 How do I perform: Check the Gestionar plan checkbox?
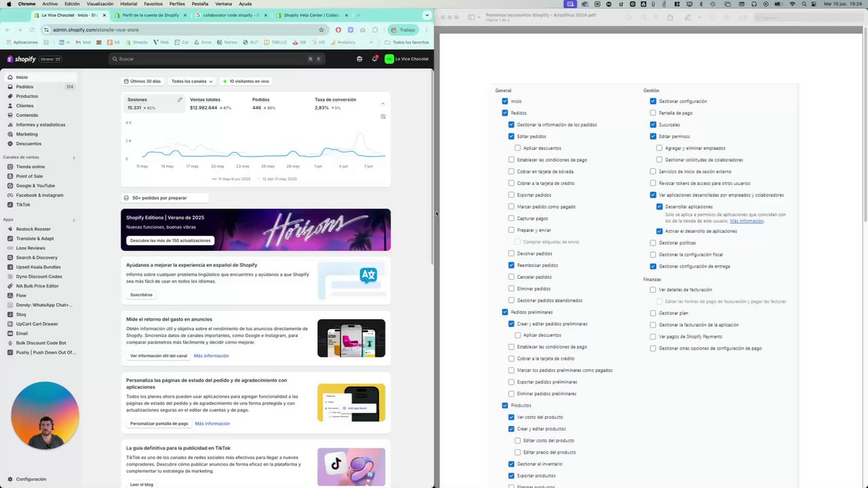point(653,313)
